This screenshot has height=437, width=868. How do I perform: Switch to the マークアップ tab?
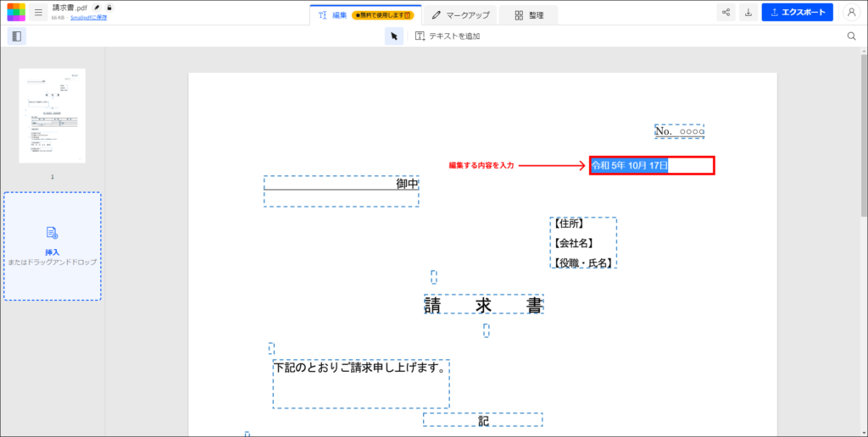(x=460, y=15)
